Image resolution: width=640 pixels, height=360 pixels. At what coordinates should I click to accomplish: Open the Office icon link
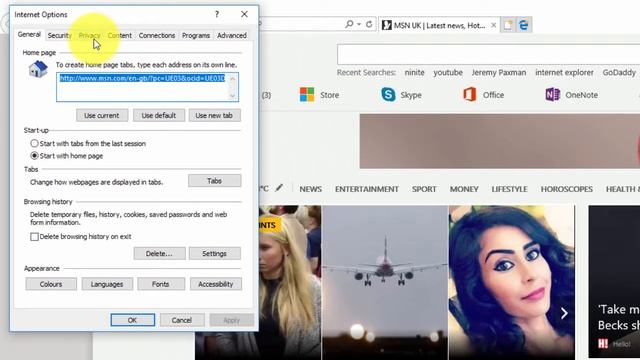tap(469, 95)
